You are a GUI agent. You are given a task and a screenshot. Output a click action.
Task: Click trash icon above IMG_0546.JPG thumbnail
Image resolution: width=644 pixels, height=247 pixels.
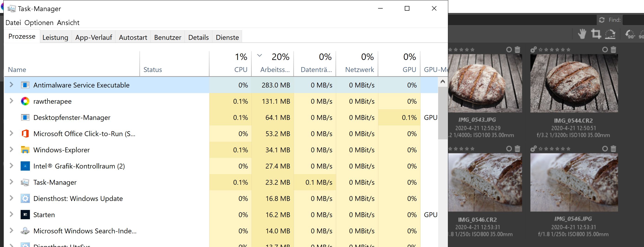pos(613,149)
